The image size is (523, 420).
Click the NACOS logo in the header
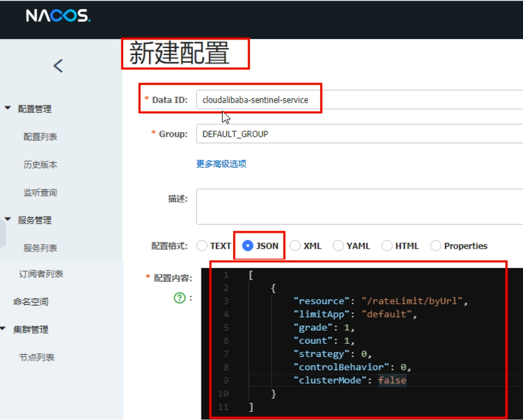58,15
